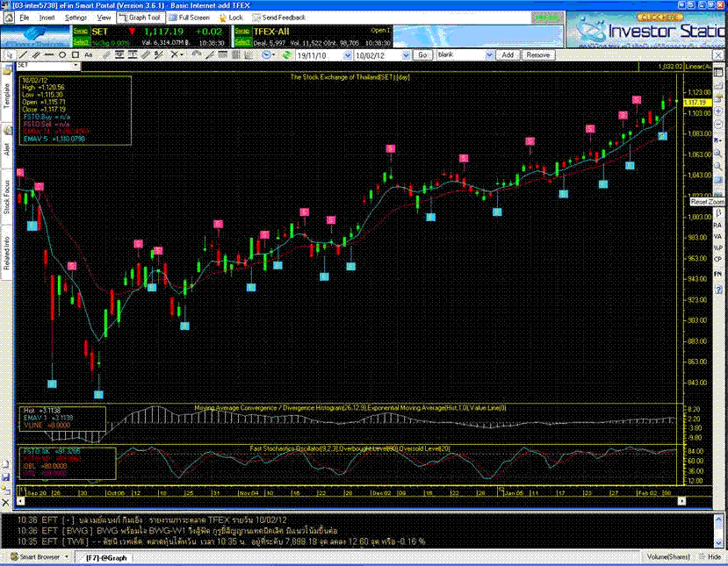Open the end date 10/02/12 dropdown
Image resolution: width=728 pixels, height=566 pixels.
point(406,55)
